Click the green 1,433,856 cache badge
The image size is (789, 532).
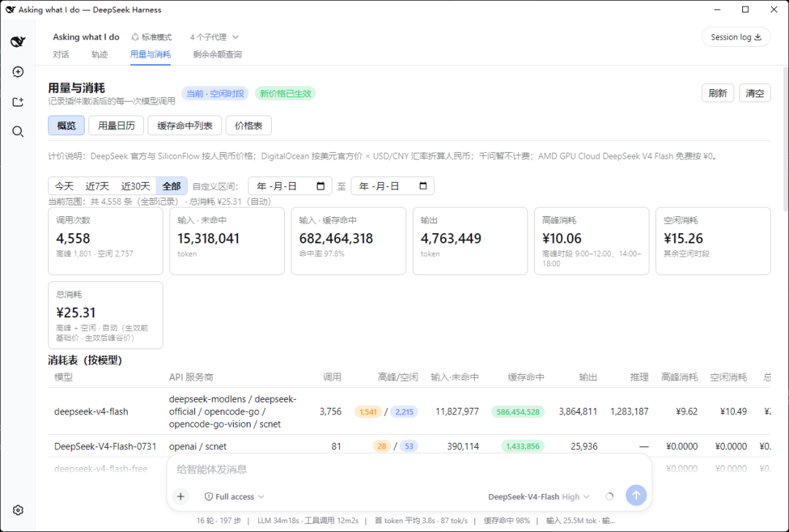click(x=523, y=446)
